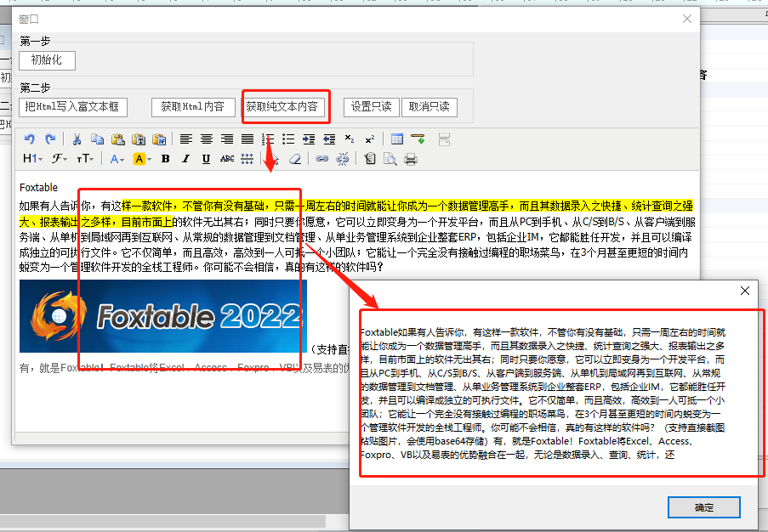
Task: Paste as plain text (clipboard with T)
Action: pos(139,139)
